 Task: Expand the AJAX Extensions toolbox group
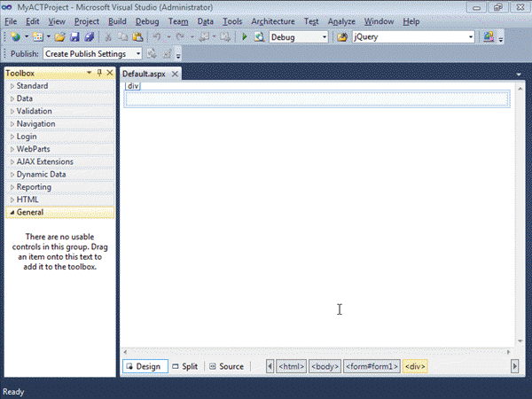pos(12,162)
